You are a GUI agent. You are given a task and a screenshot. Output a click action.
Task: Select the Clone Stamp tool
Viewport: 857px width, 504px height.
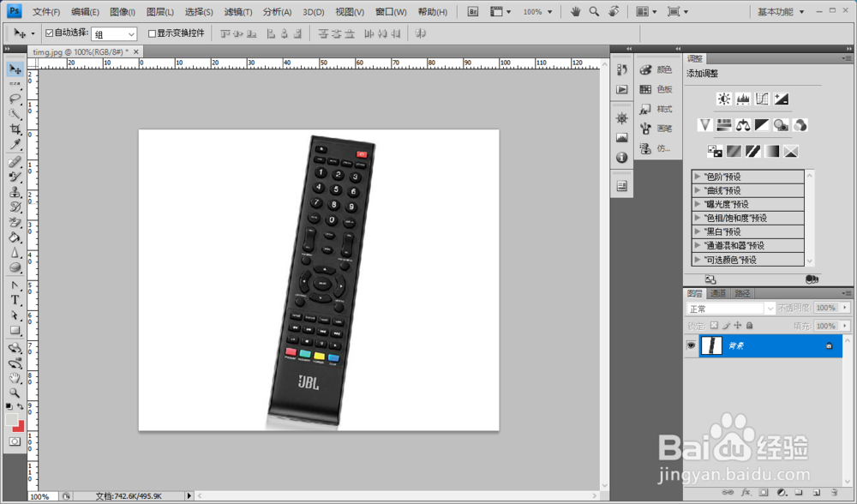15,192
